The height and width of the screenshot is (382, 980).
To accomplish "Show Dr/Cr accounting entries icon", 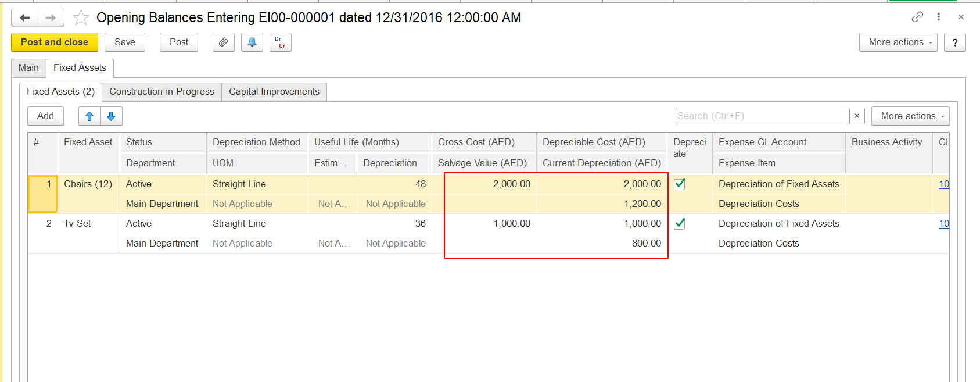I will [x=280, y=42].
